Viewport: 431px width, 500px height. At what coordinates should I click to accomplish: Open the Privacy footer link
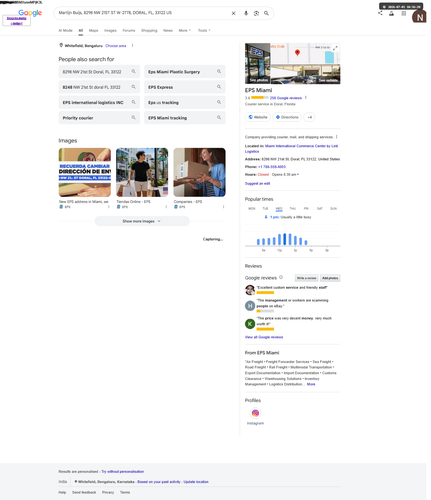[108, 492]
